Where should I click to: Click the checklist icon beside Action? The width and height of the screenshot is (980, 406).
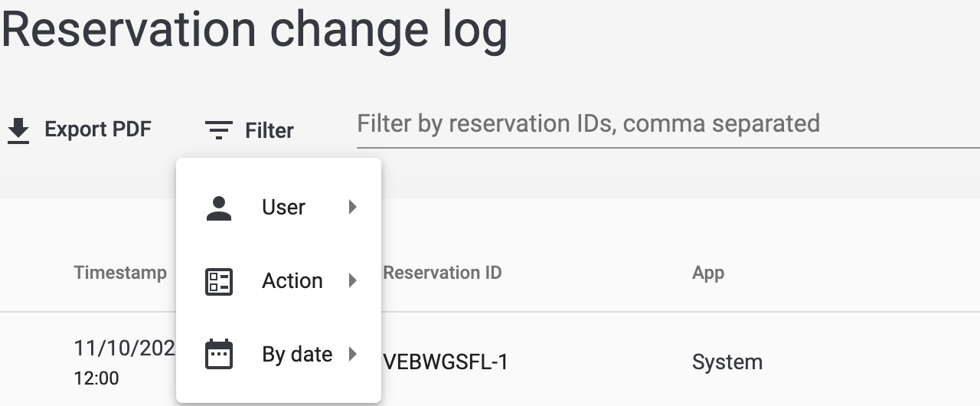219,281
